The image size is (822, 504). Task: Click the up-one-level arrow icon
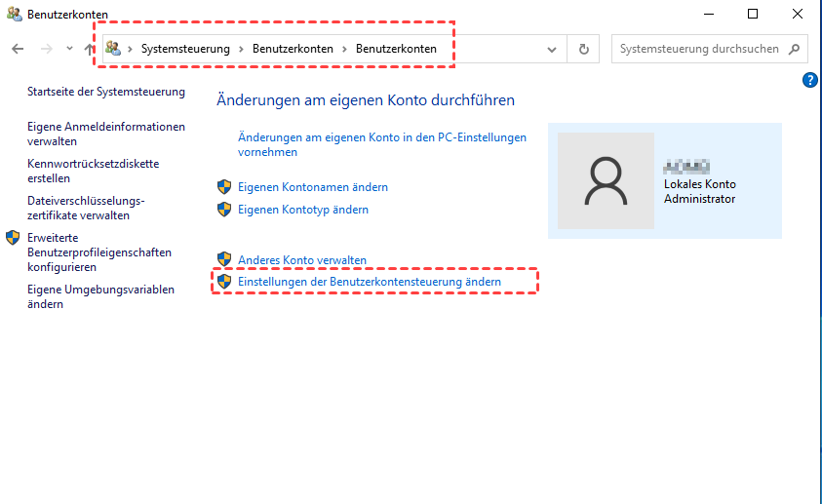pyautogui.click(x=90, y=49)
